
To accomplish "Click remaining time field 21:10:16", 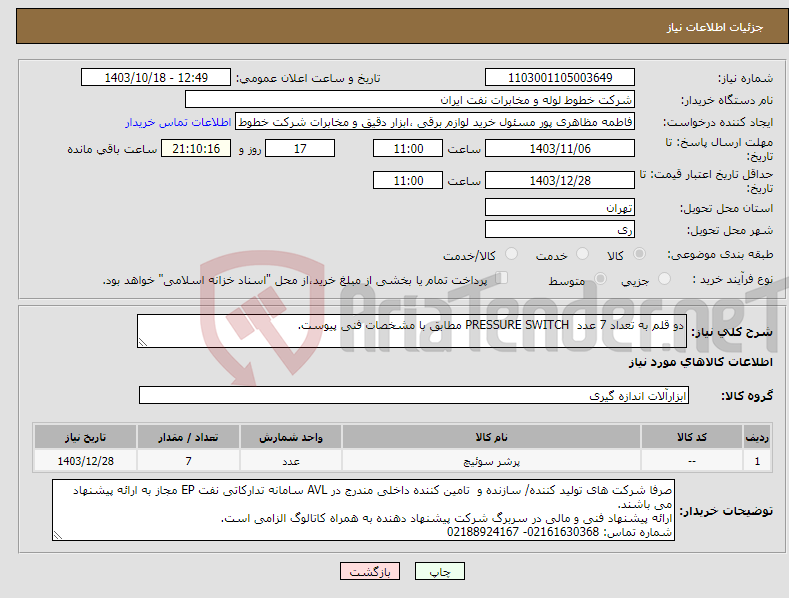I will coord(196,148).
